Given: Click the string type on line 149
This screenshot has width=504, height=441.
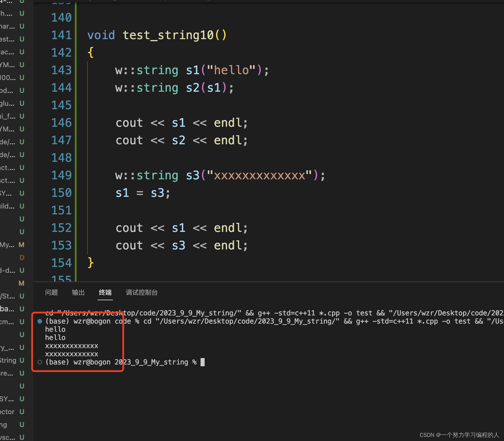Looking at the screenshot, I should coord(158,176).
